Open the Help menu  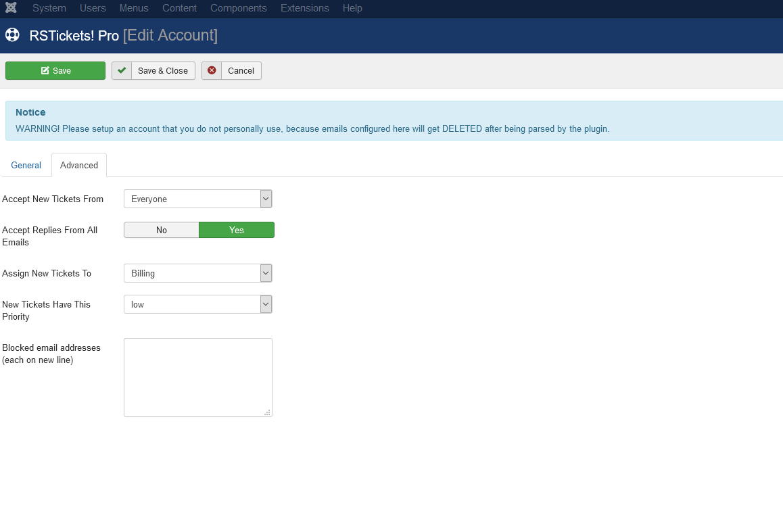(x=352, y=8)
